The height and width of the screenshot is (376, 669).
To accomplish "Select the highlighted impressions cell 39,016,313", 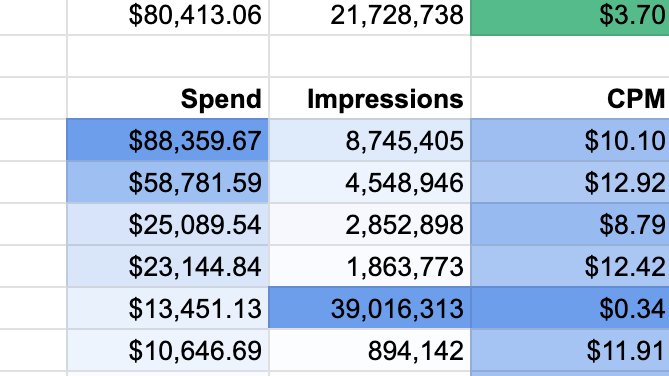I will tap(369, 308).
